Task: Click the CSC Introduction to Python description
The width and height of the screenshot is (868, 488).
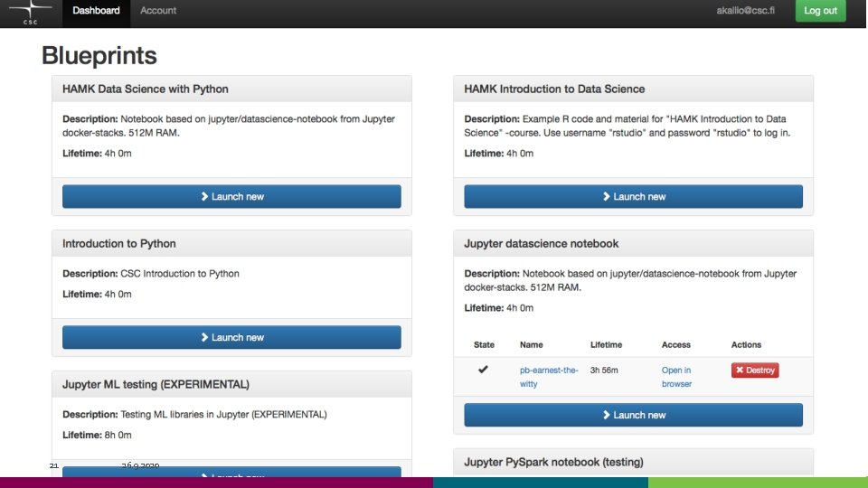Action: pyautogui.click(x=179, y=273)
